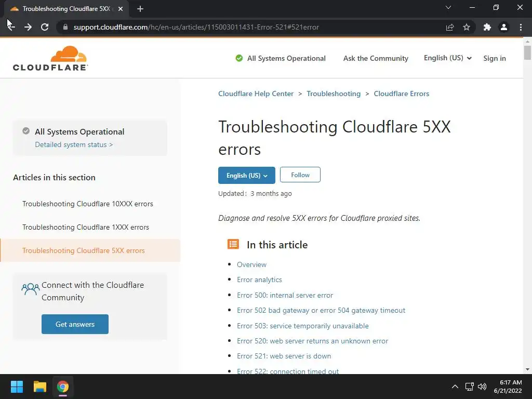Image resolution: width=532 pixels, height=399 pixels.
Task: Click the scrollbar down arrow
Action: [527, 369]
